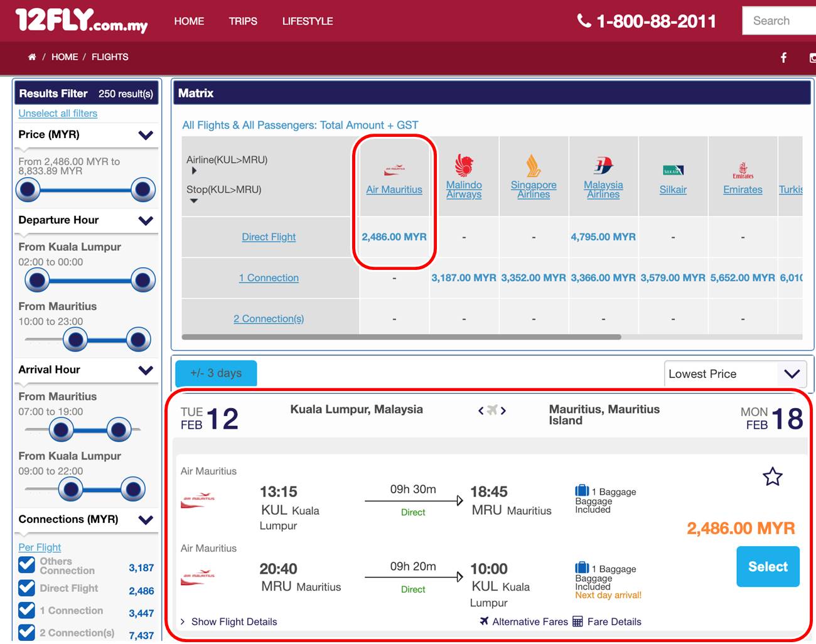The height and width of the screenshot is (644, 816).
Task: Mark the flight as favourite with the star icon
Action: [x=773, y=477]
